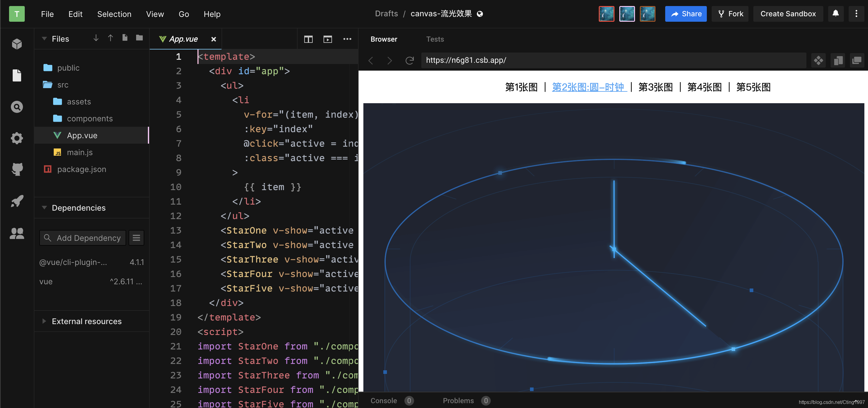Open preview in new window
Image resolution: width=868 pixels, height=408 pixels.
click(857, 60)
